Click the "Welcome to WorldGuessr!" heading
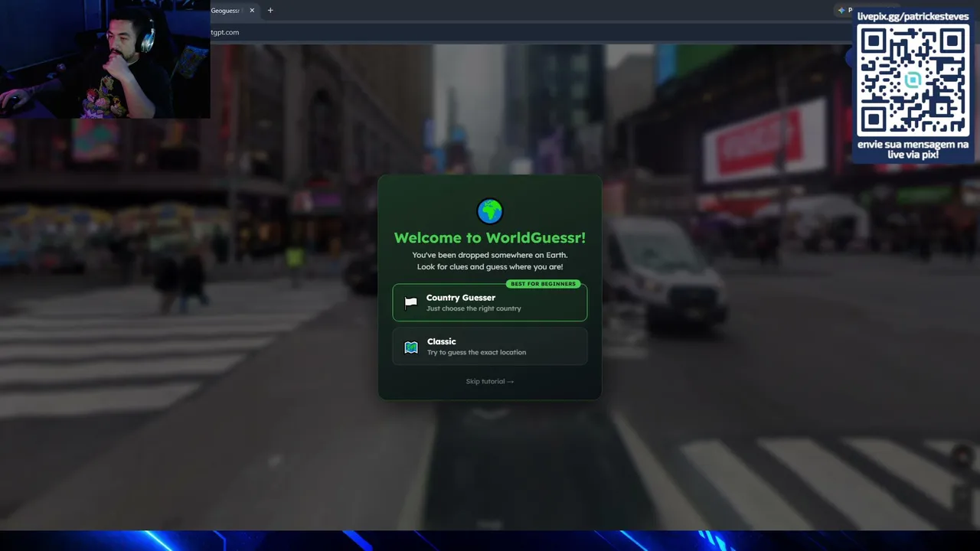 point(490,238)
